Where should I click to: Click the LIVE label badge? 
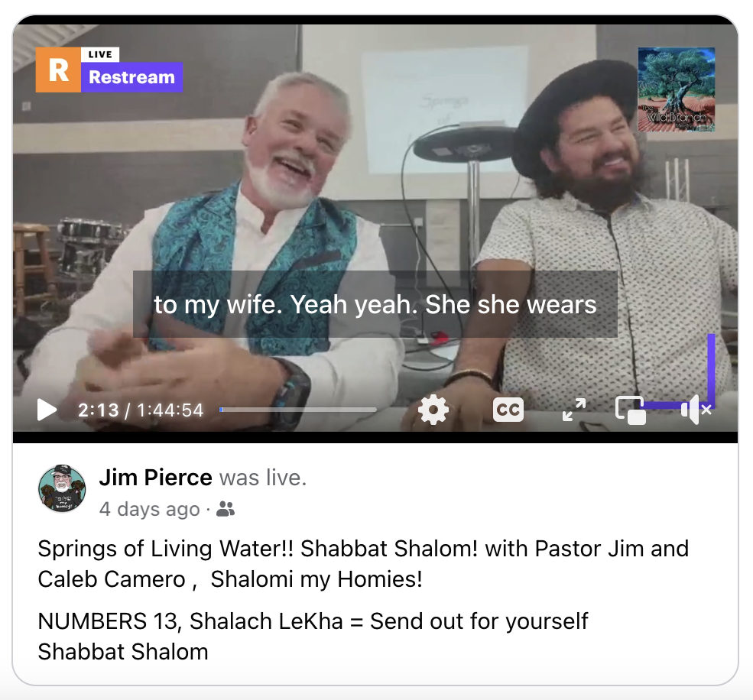[100, 54]
